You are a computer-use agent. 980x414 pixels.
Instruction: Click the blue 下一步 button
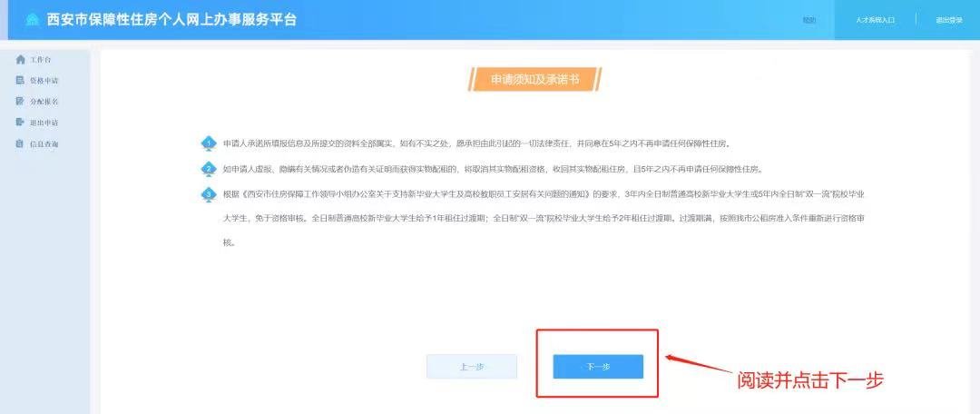tap(598, 367)
